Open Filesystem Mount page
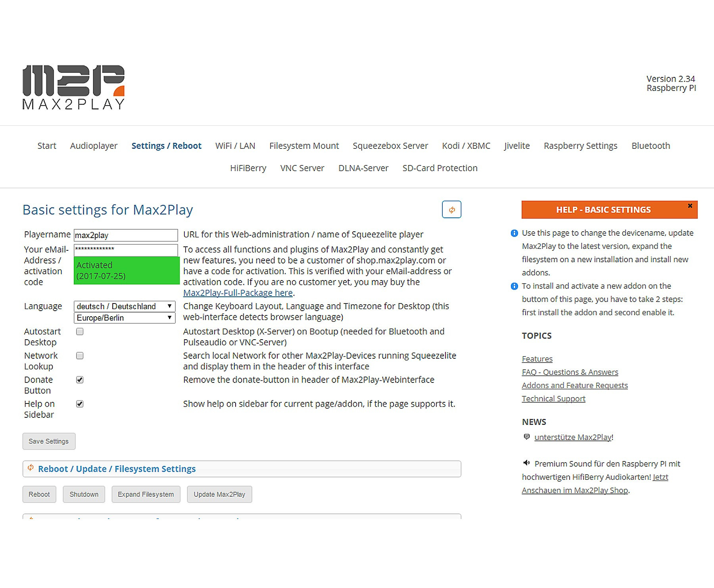 pyautogui.click(x=304, y=146)
